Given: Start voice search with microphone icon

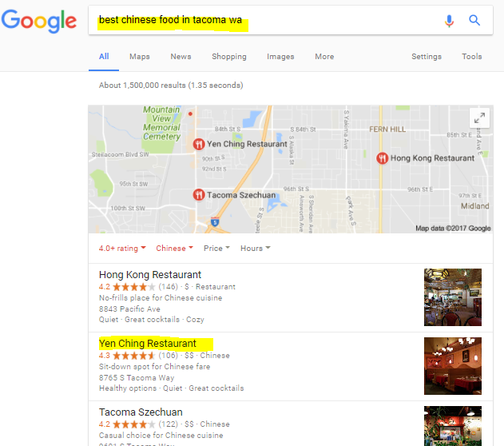Looking at the screenshot, I should click(449, 21).
